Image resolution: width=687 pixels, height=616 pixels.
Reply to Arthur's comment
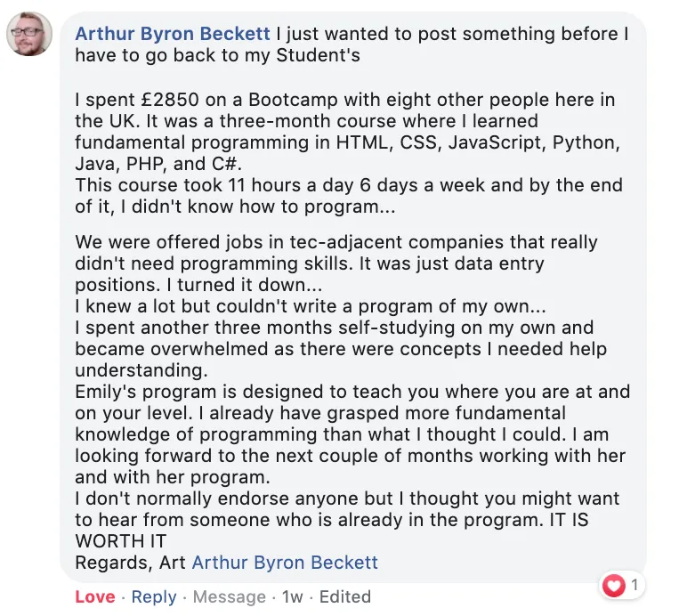click(x=154, y=596)
